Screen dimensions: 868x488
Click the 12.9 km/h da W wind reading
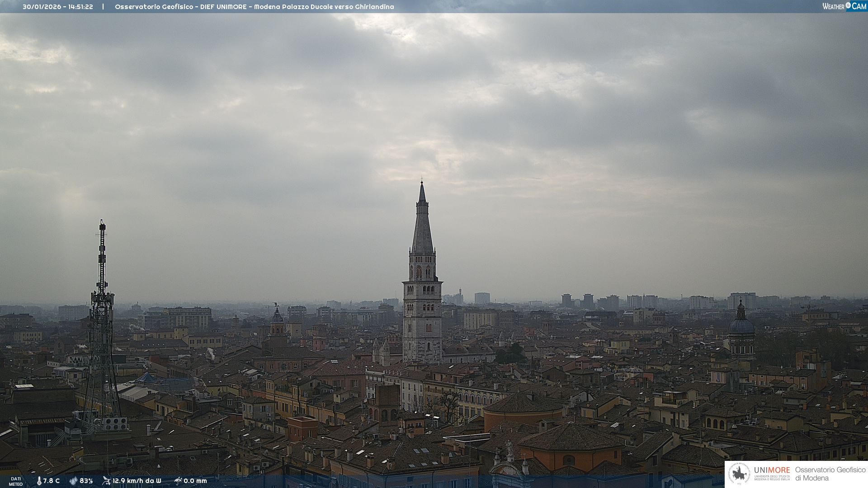click(x=137, y=481)
